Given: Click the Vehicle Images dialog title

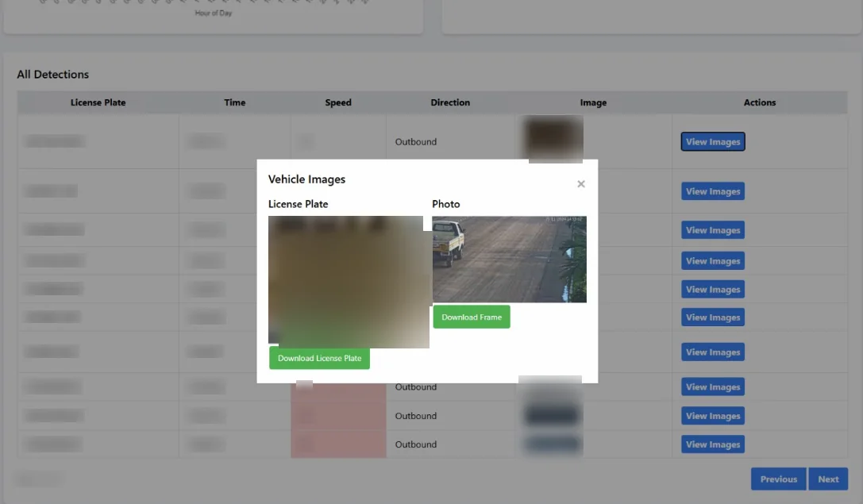Looking at the screenshot, I should [306, 179].
